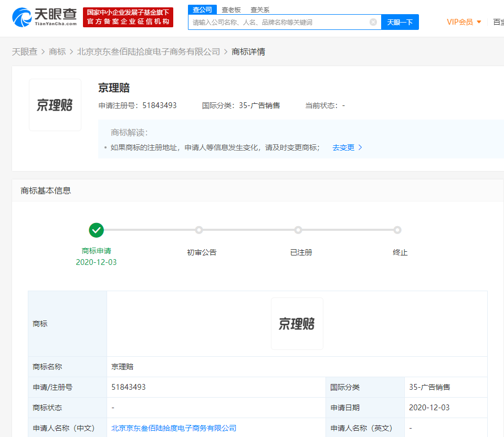Clear the search box with the X icon
504x437 pixels.
coord(373,22)
